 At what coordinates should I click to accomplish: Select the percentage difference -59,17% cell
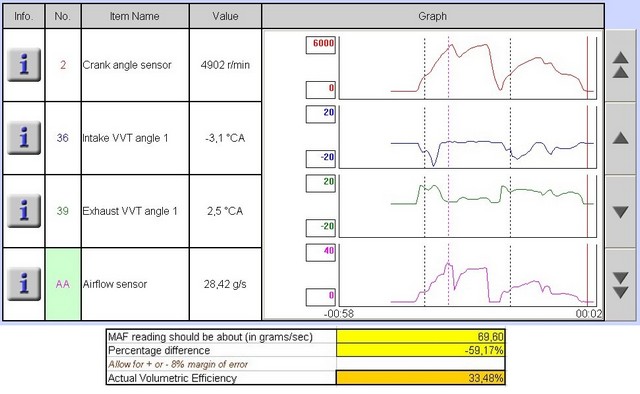(420, 350)
